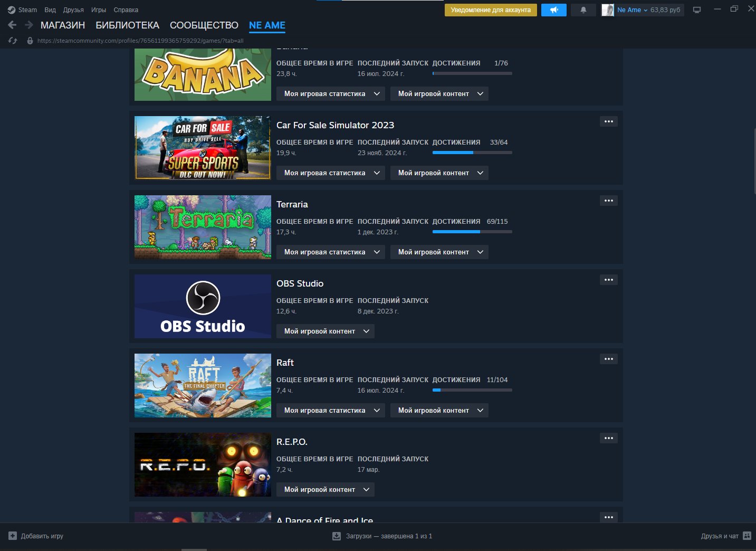Click the Terraria achievements progress bar
This screenshot has height=551, width=756.
coord(472,232)
